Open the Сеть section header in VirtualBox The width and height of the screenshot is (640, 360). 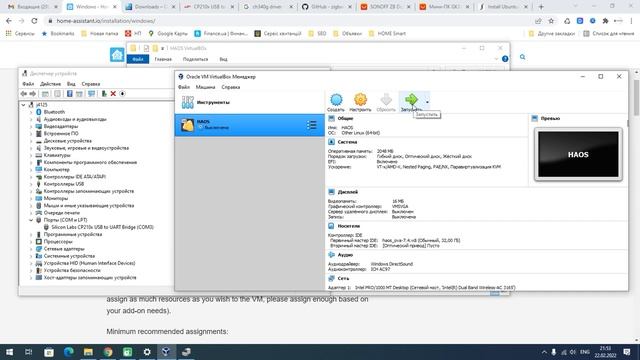(343, 278)
